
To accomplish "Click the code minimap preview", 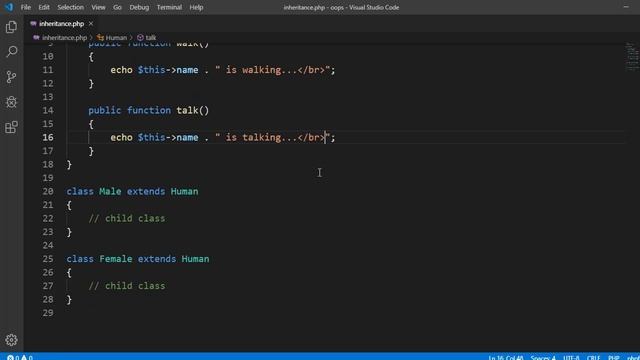I will click(x=632, y=57).
